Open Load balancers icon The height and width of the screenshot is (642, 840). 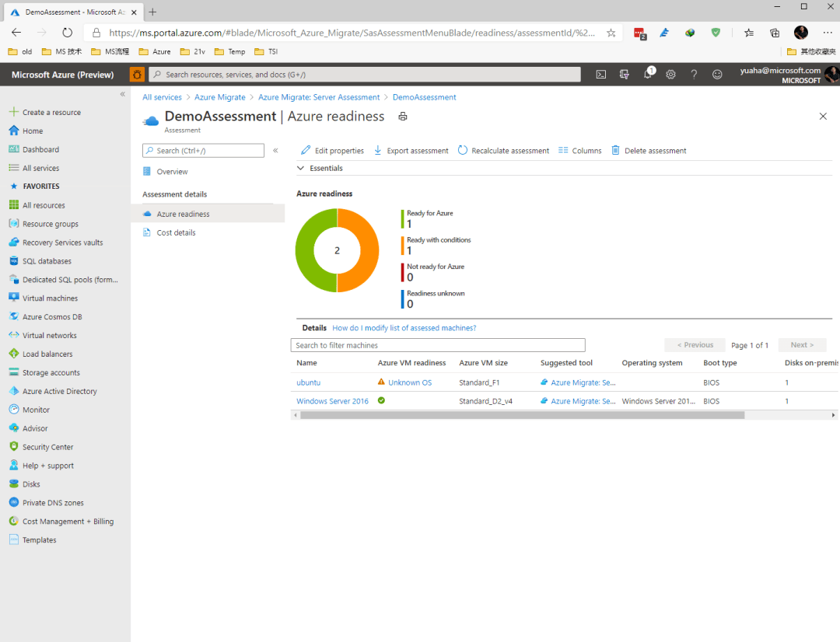click(x=14, y=354)
